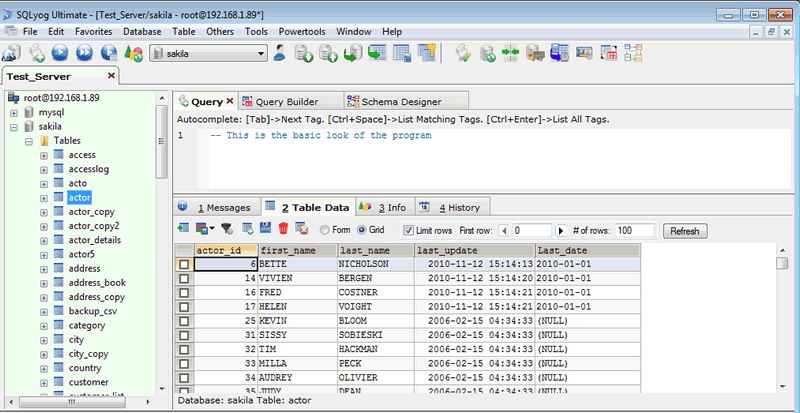The image size is (800, 413).
Task: Open the User Manager icon
Action: click(280, 54)
